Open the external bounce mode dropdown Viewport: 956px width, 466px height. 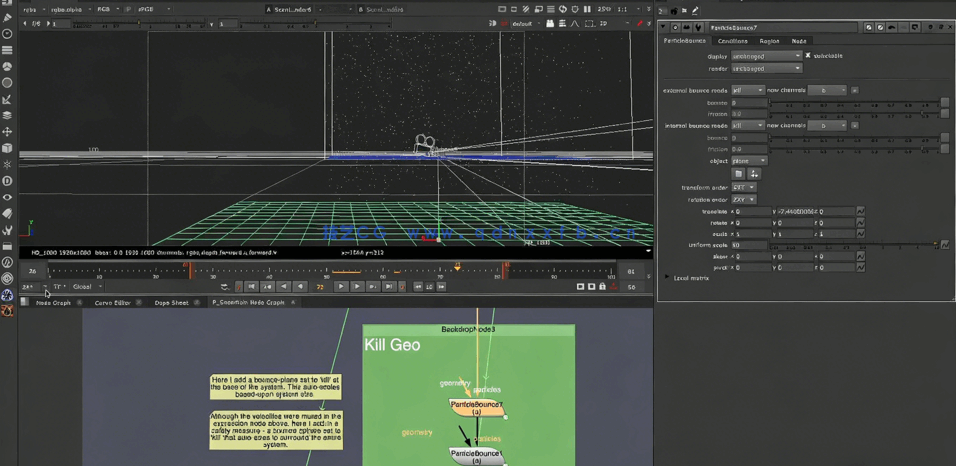click(x=747, y=90)
